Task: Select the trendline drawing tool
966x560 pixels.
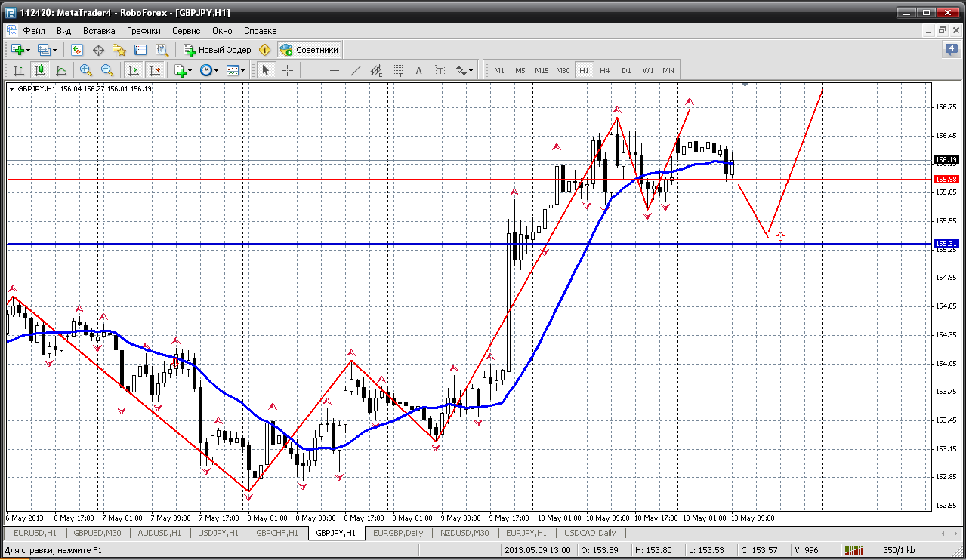Action: [x=356, y=70]
